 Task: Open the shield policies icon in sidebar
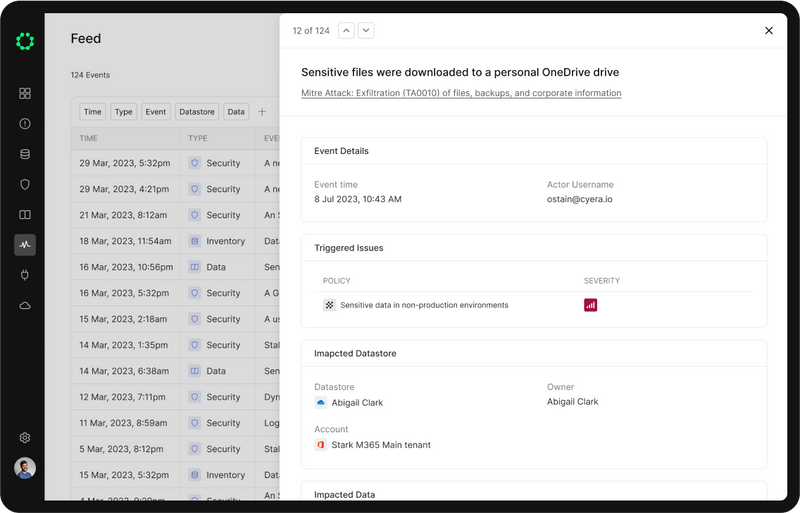[x=25, y=184]
